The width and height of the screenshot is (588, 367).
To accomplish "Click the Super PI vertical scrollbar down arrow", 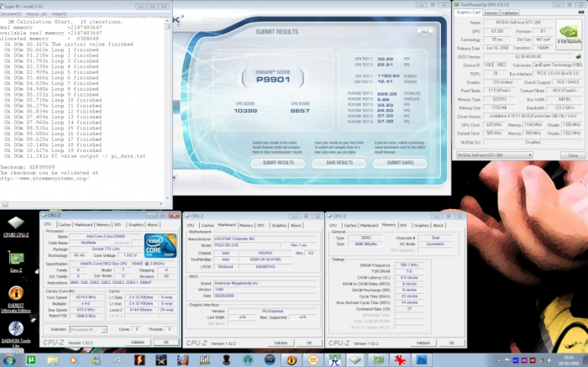I will [x=167, y=198].
